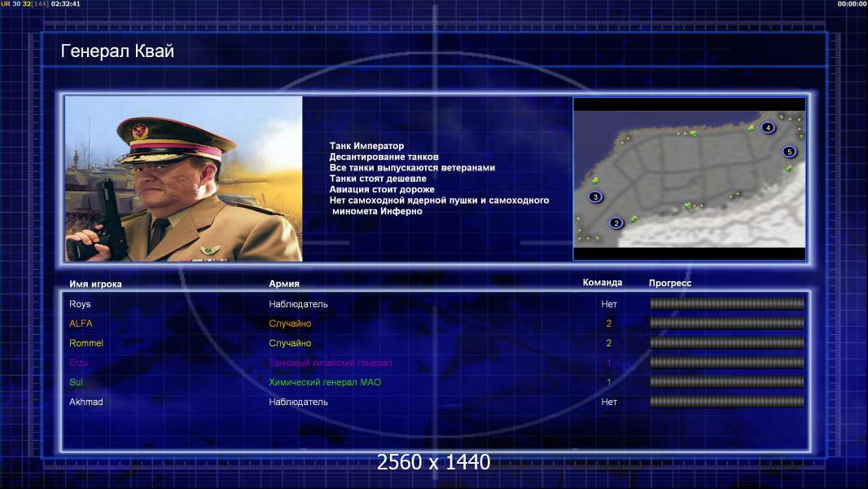Click start position marker 2 on the minimap

pos(616,223)
